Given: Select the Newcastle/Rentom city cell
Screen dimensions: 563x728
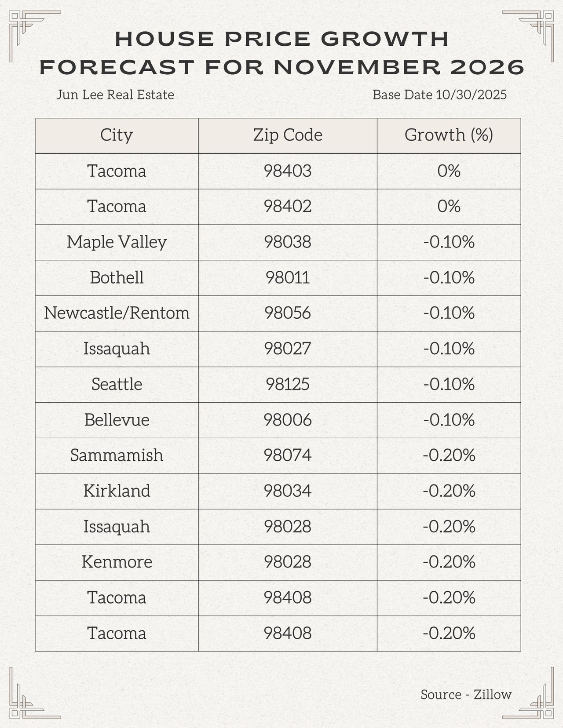Looking at the screenshot, I should [117, 313].
